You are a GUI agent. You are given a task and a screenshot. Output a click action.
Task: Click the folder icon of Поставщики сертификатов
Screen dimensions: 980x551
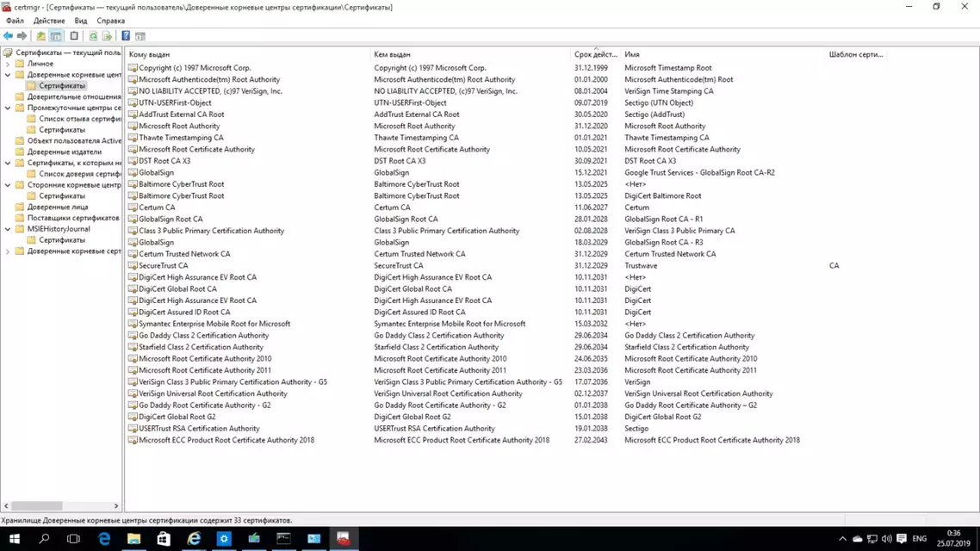(x=20, y=218)
